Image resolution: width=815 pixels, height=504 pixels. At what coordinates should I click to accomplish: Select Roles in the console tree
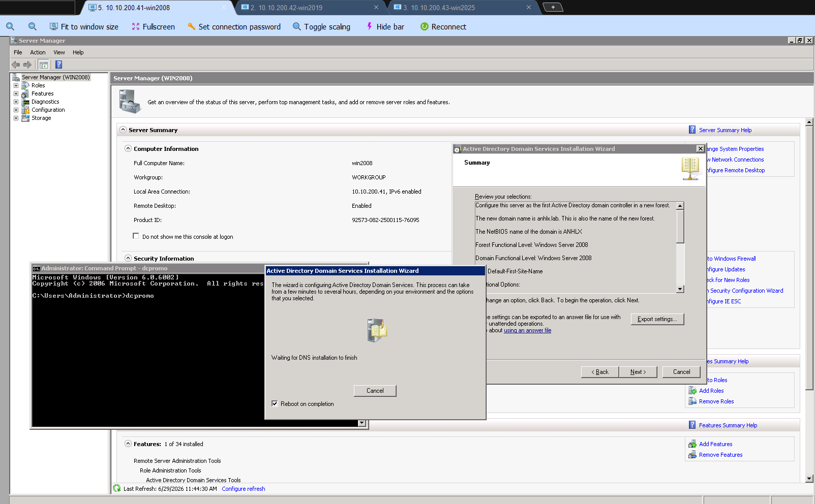pos(38,85)
